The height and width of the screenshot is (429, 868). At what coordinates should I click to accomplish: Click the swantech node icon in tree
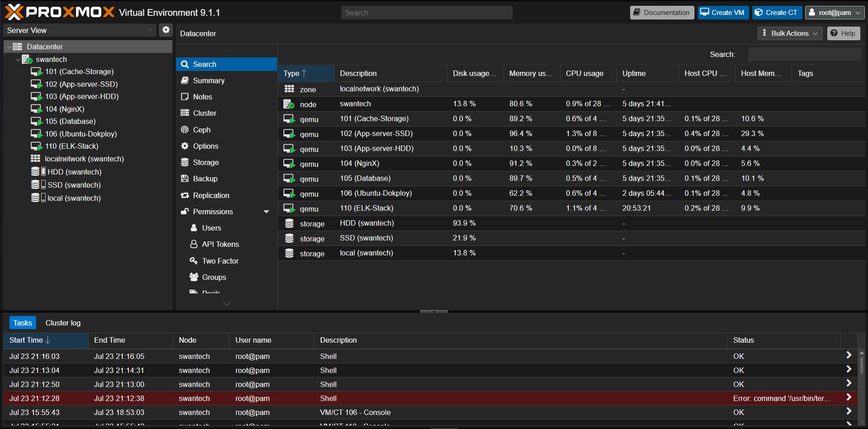27,59
